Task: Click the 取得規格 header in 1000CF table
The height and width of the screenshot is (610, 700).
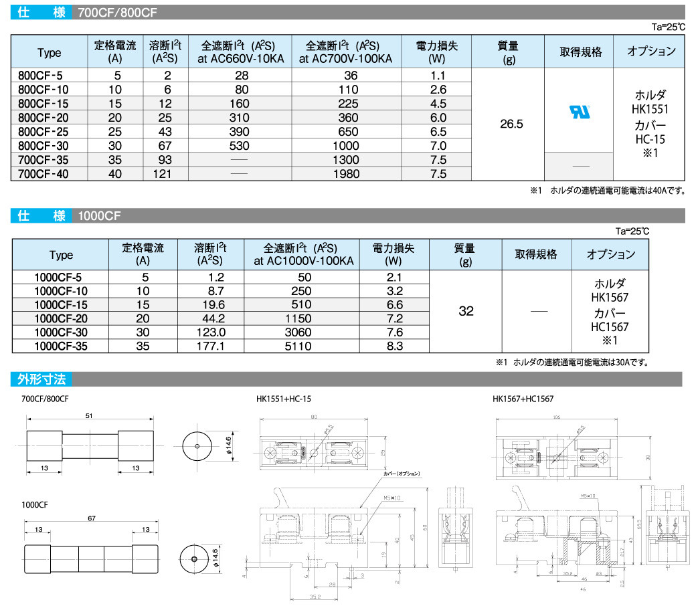Action: point(536,254)
